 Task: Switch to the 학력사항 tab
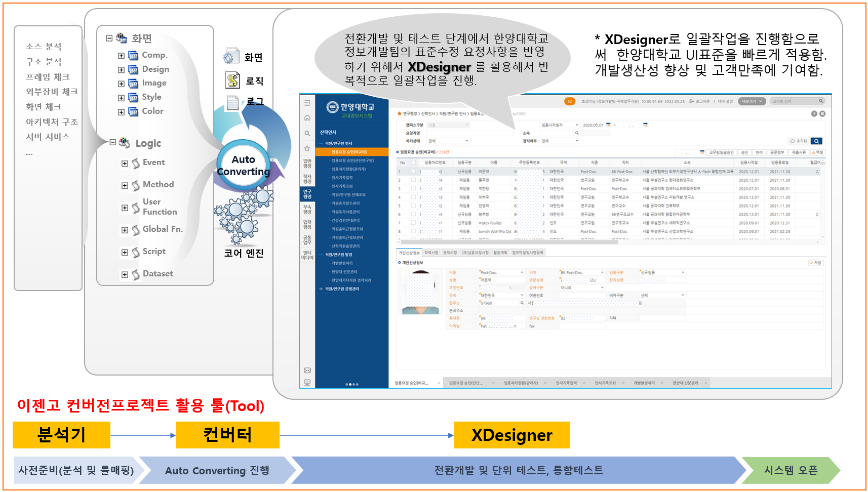431,253
